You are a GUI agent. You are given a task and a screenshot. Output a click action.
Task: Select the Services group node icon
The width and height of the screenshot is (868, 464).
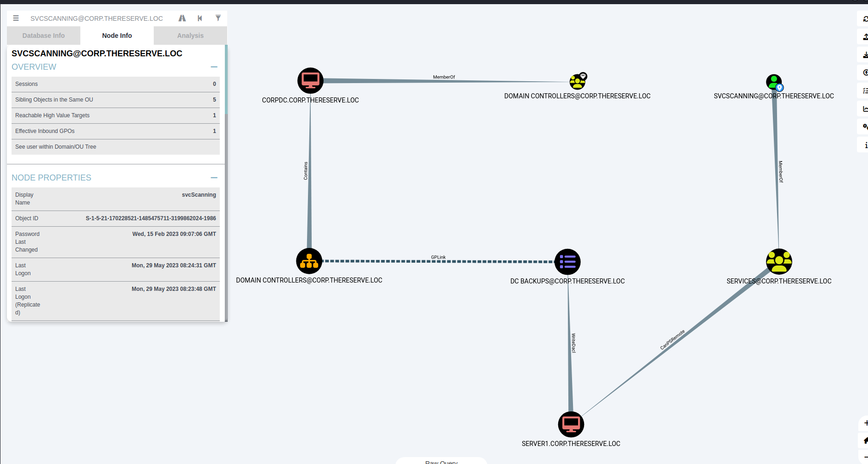pos(779,262)
